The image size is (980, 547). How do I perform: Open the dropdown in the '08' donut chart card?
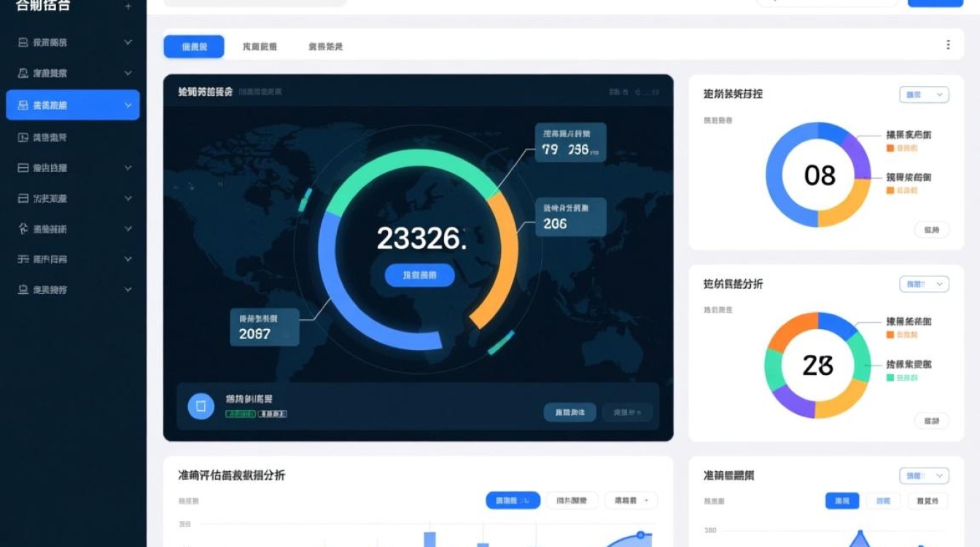click(x=924, y=95)
